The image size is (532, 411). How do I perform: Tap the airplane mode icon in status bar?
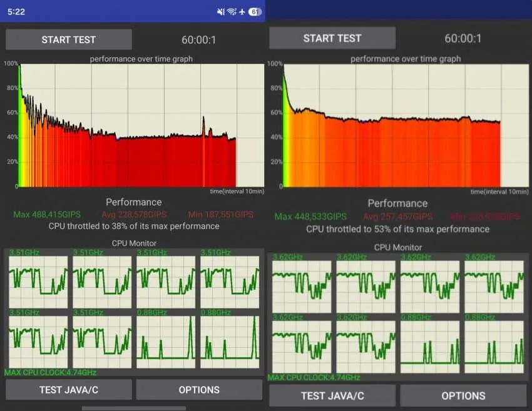point(242,12)
